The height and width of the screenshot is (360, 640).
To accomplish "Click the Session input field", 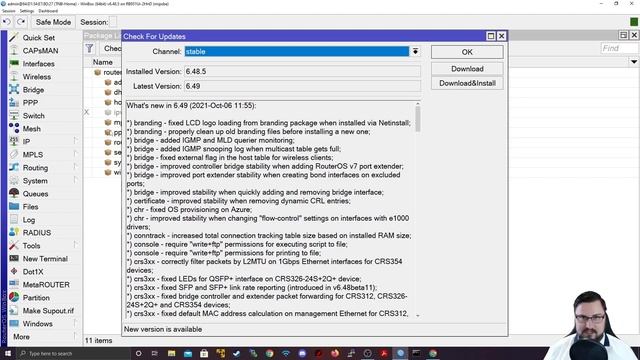I will click(x=113, y=22).
